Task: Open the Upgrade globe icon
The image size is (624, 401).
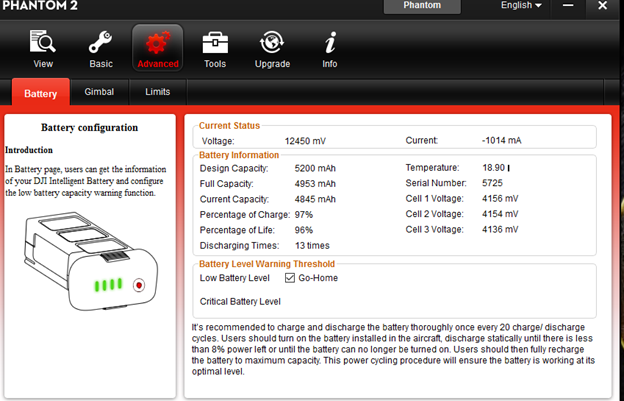Action: click(272, 42)
